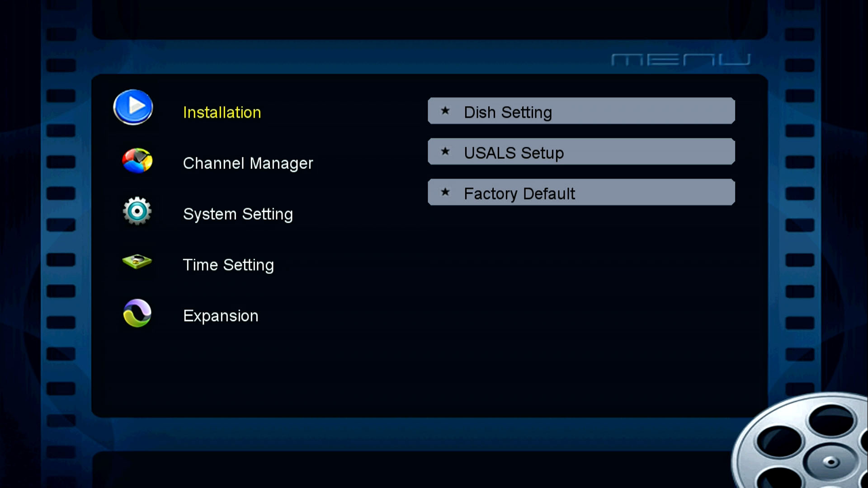
Task: Open the Installation menu
Action: pos(222,112)
